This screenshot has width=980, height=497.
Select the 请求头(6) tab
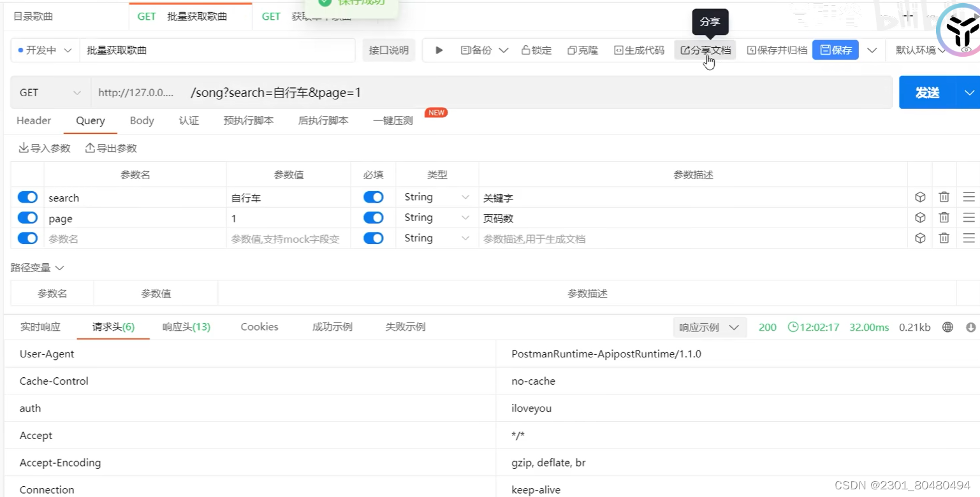(113, 327)
